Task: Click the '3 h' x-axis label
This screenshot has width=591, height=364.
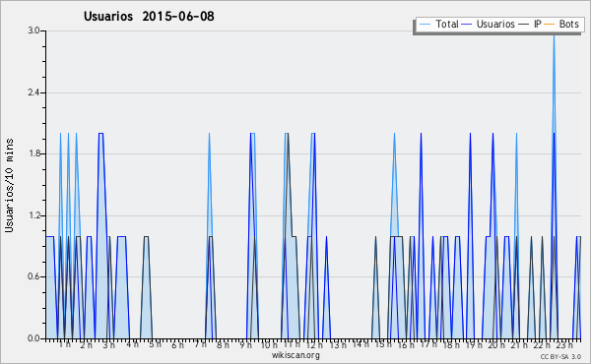Action: (x=108, y=344)
